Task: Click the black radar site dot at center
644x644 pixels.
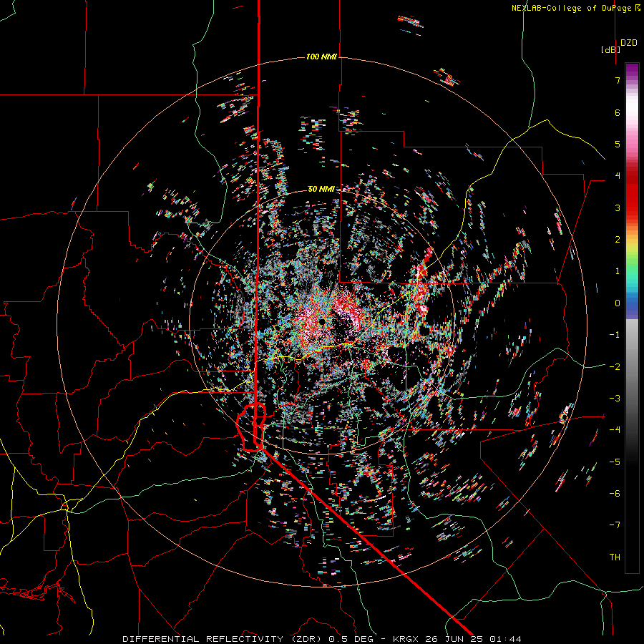Action: (321, 321)
